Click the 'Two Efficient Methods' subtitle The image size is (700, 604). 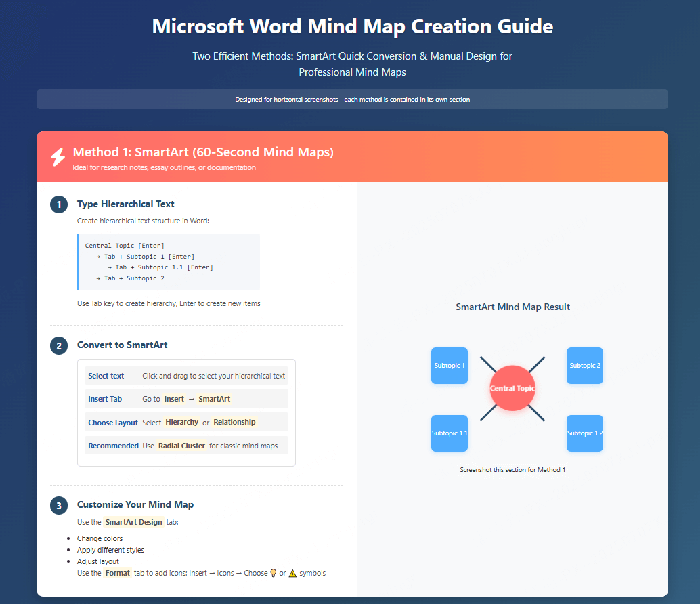tap(352, 64)
